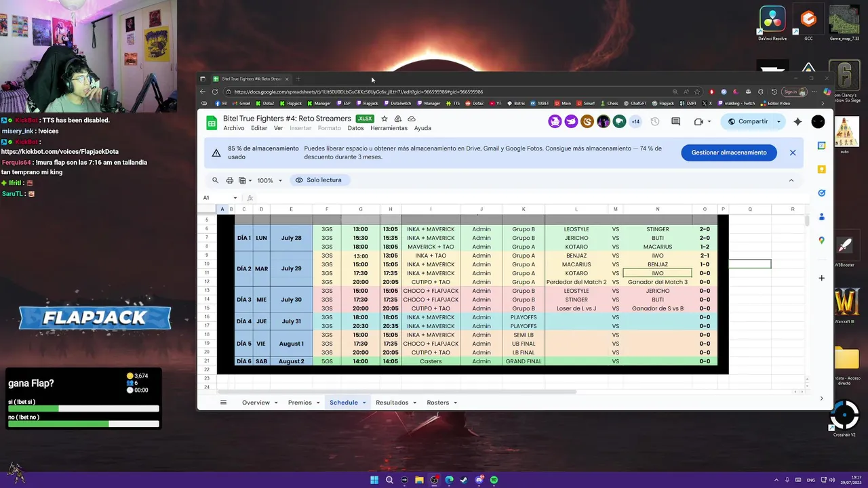Click the move to folder icon
This screenshot has width=868, height=488.
pyautogui.click(x=398, y=119)
